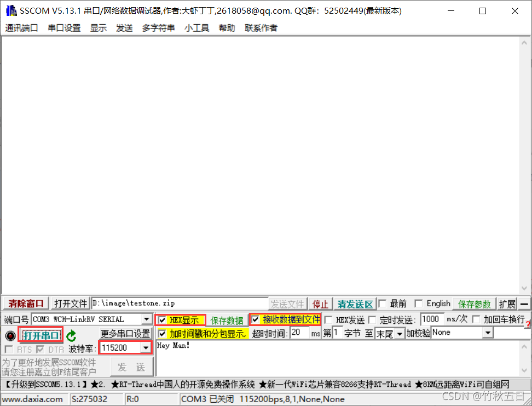Check the 最前 always-on-top checkbox
This screenshot has width=532, height=406.
point(381,303)
